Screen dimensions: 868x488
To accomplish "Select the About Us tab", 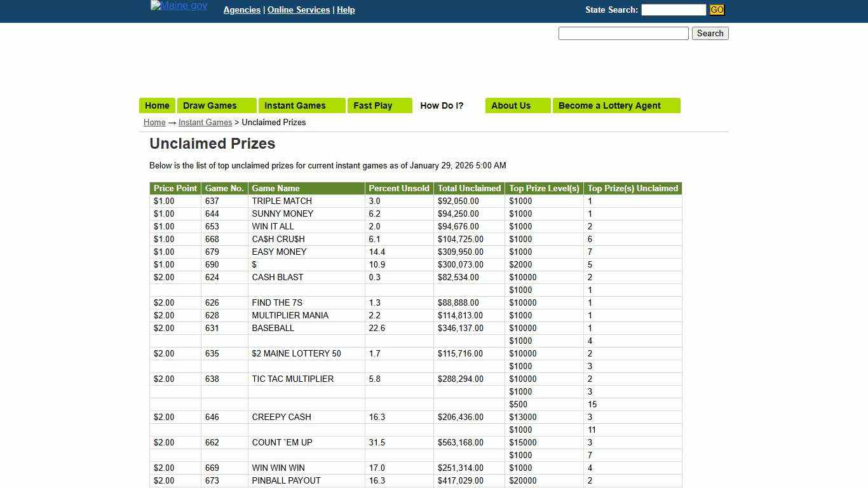I will click(510, 105).
